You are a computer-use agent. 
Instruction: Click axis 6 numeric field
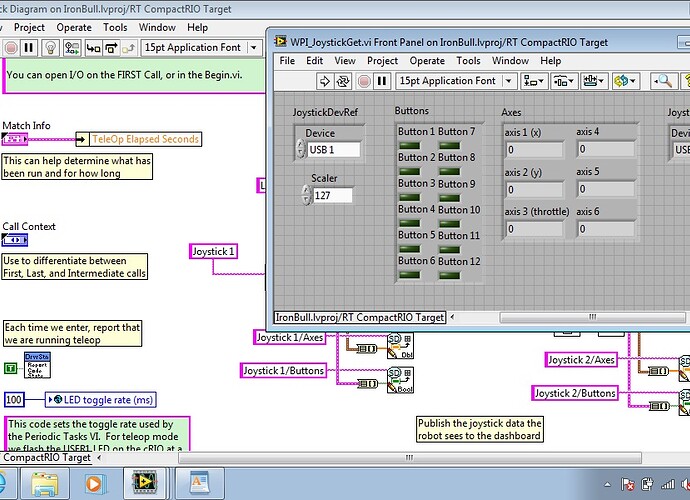(606, 228)
